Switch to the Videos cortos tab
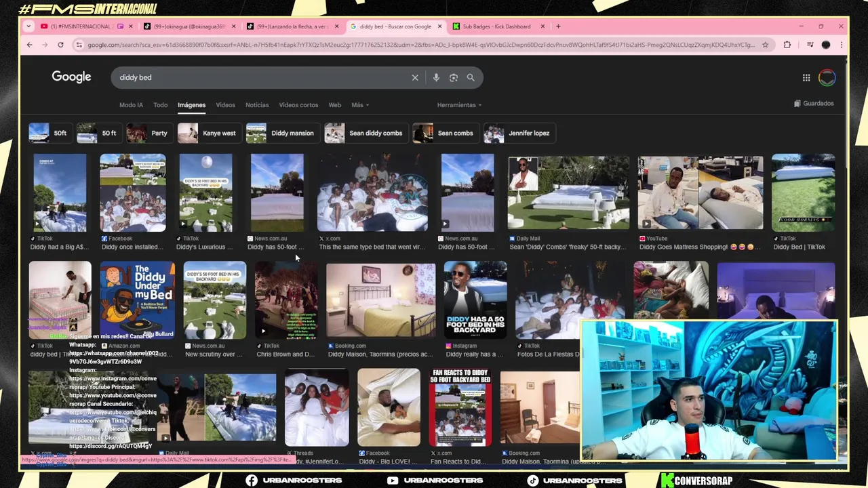Viewport: 868px width, 488px height. (298, 105)
